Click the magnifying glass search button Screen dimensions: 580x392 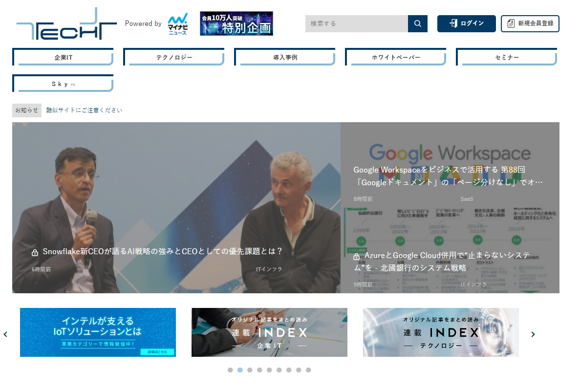click(x=418, y=23)
